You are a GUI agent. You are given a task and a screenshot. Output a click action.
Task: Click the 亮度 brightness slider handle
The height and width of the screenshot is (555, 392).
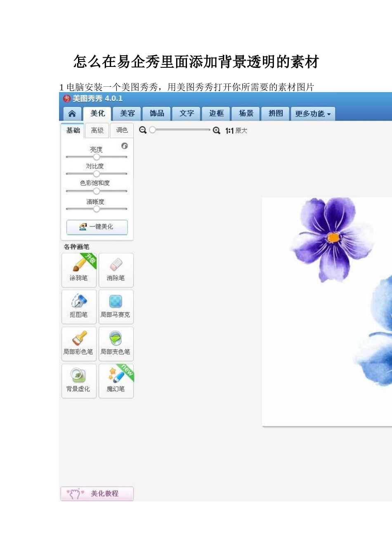[96, 157]
